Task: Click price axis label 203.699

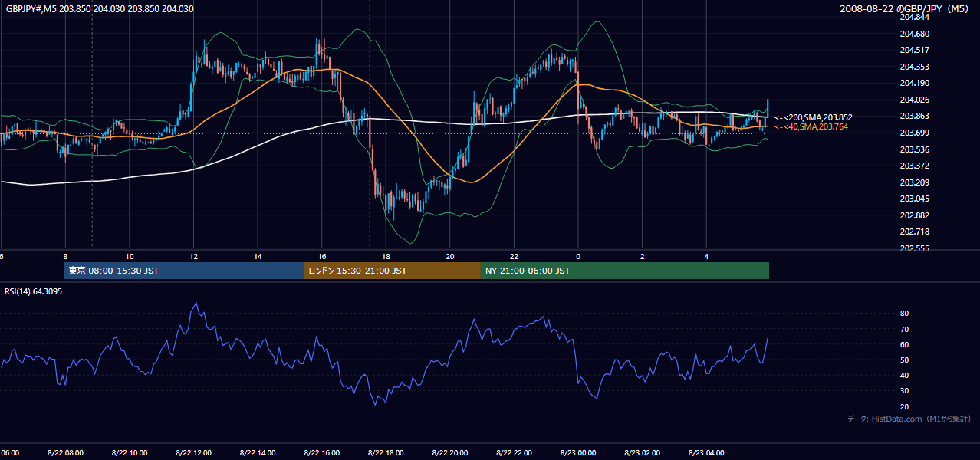Action: (x=914, y=133)
